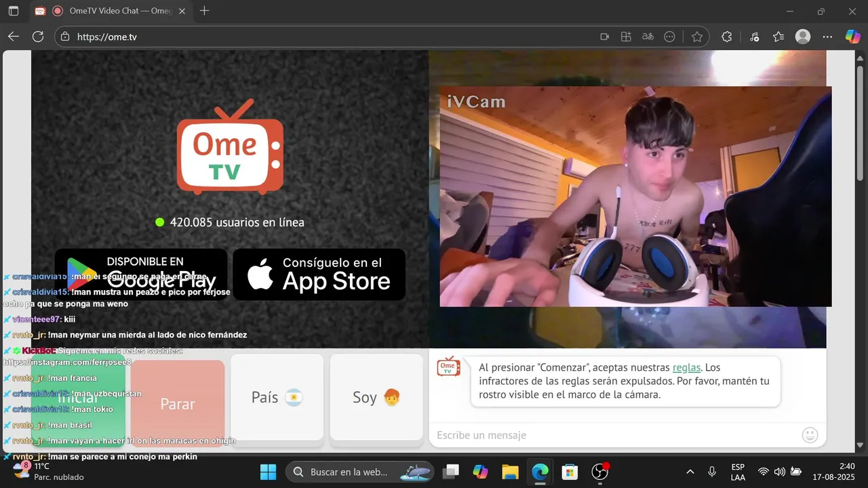Reload the ome.tv page
This screenshot has height=488, width=868.
pyautogui.click(x=38, y=37)
